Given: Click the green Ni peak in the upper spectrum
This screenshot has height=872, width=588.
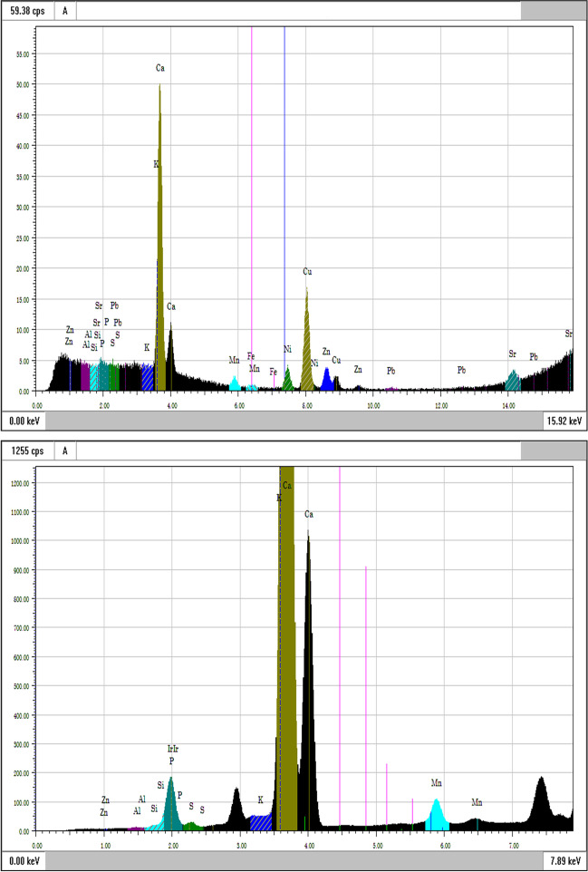Looking at the screenshot, I should tap(287, 380).
